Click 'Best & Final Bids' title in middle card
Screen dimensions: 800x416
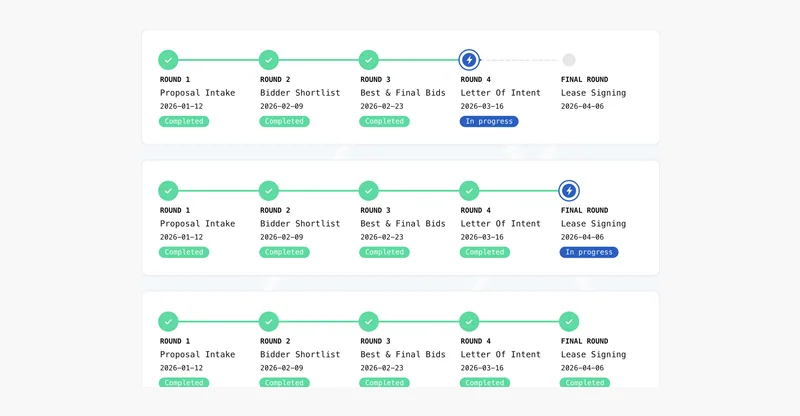[403, 224]
